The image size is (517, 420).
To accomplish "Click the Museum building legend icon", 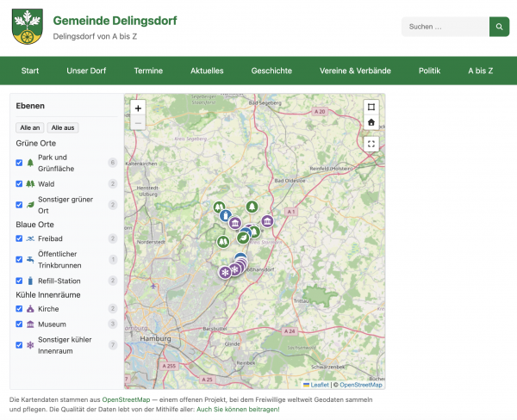I will (x=30, y=324).
